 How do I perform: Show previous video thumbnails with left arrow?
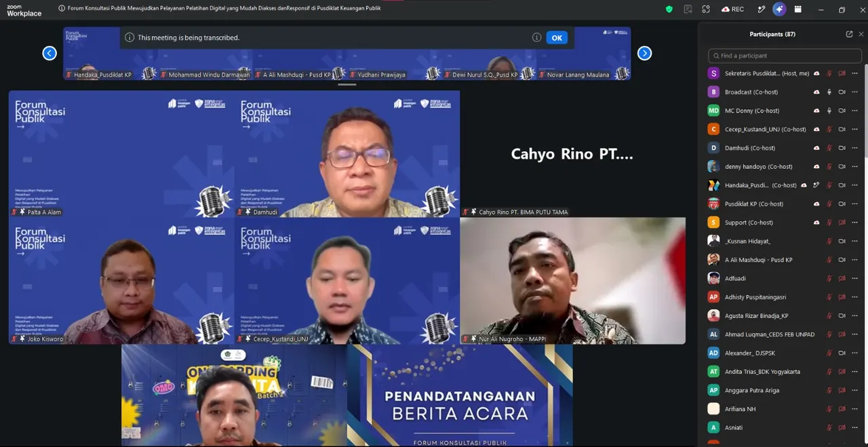[50, 53]
